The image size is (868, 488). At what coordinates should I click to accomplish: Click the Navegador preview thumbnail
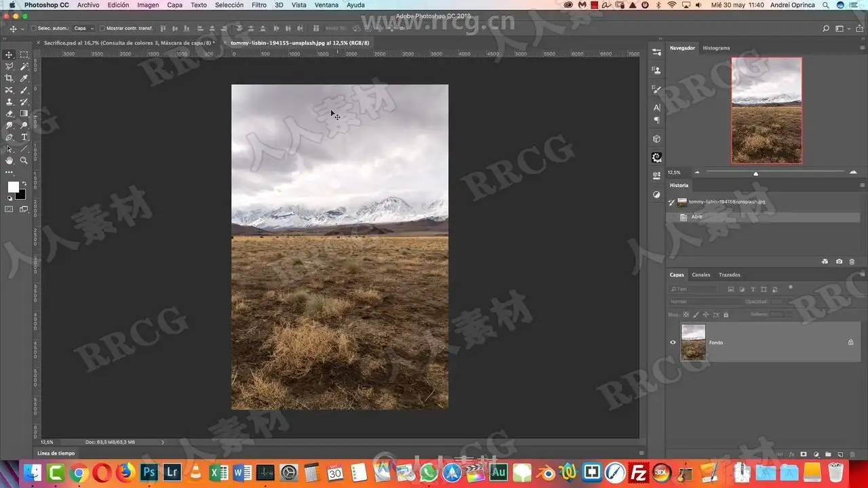[766, 110]
